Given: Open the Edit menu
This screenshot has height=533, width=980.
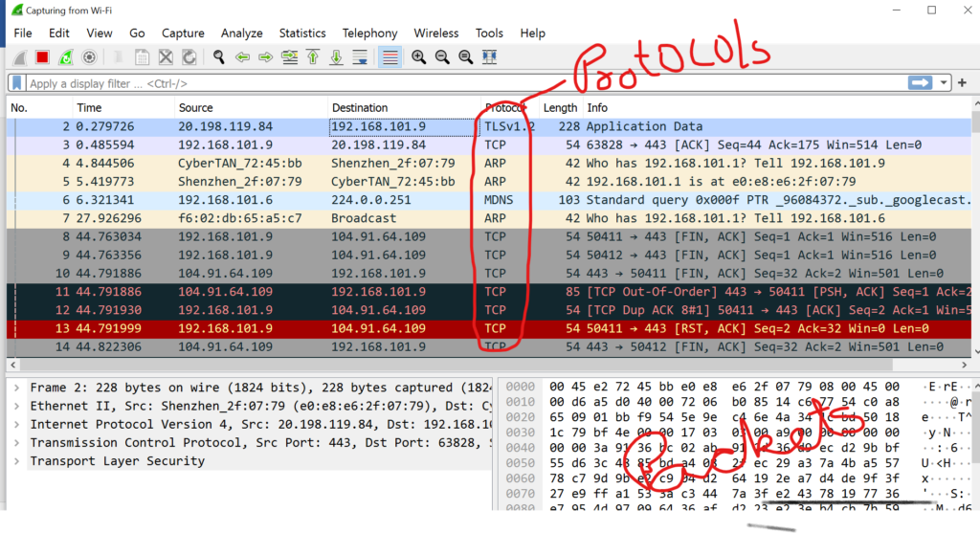Looking at the screenshot, I should tap(58, 33).
